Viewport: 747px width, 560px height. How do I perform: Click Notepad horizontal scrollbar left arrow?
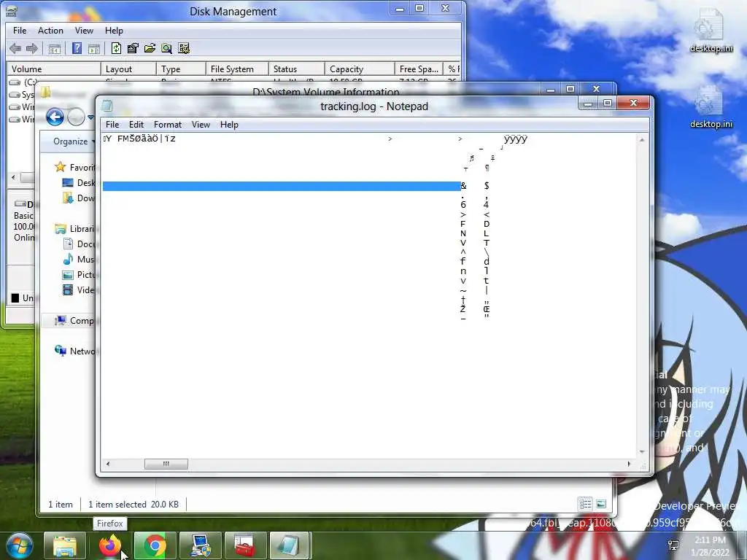[108, 464]
